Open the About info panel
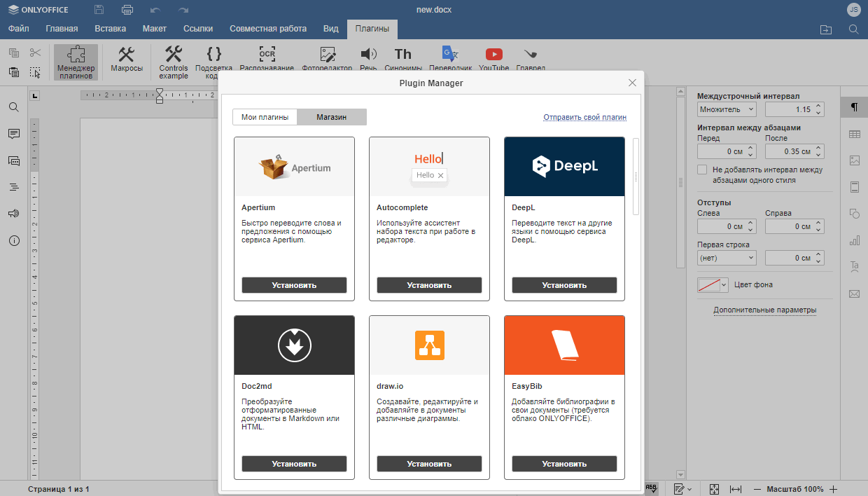Screen dimensions: 868x496 coord(14,240)
